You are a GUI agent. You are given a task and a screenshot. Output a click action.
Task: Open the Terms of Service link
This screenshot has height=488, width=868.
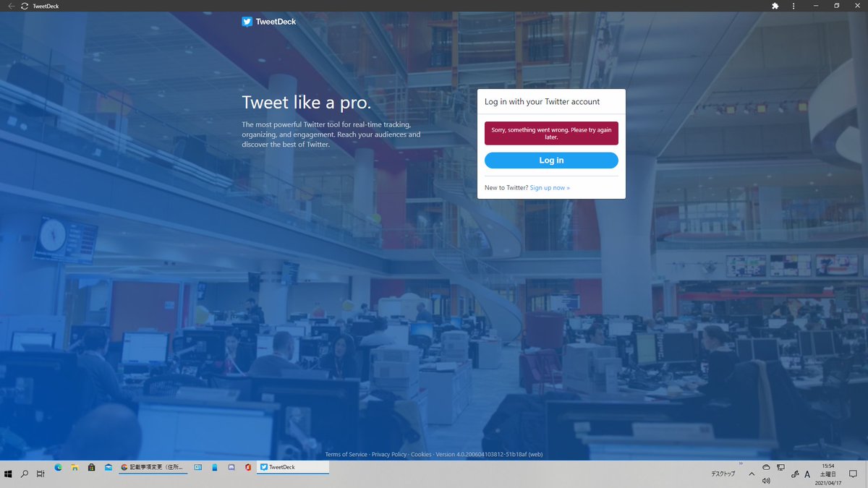pos(346,455)
